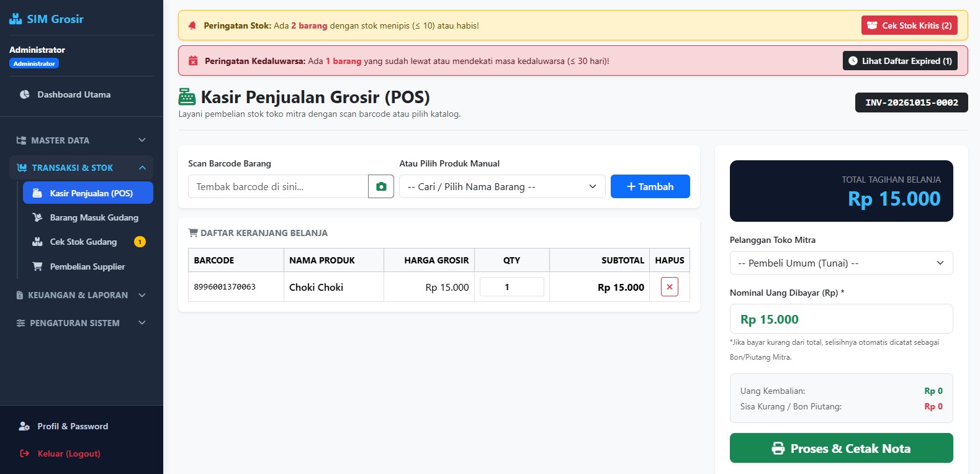This screenshot has height=474, width=980.
Task: Open the Cari / Pilih Nama Barang dropdown
Action: 502,186
